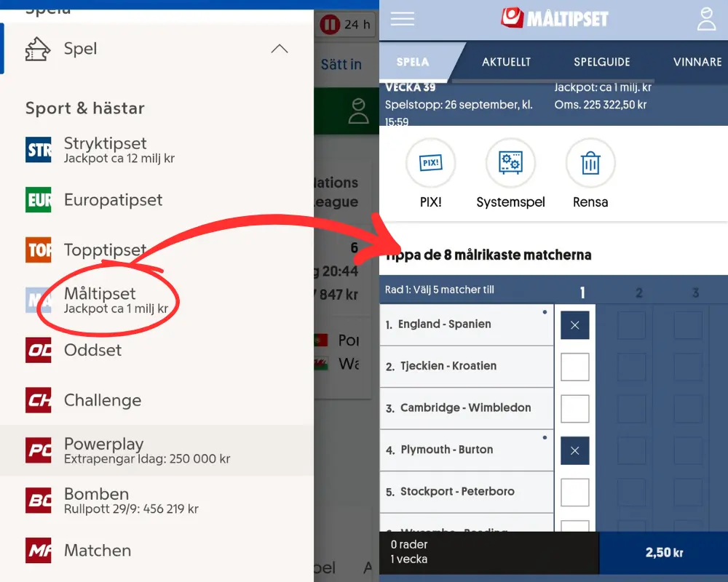Switch to the SPELA tab

click(413, 62)
